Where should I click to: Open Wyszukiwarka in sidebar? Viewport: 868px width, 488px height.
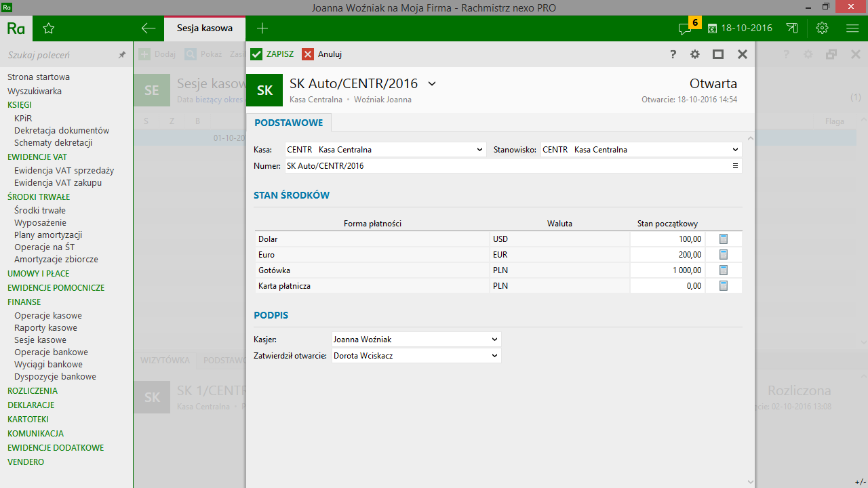coord(35,91)
